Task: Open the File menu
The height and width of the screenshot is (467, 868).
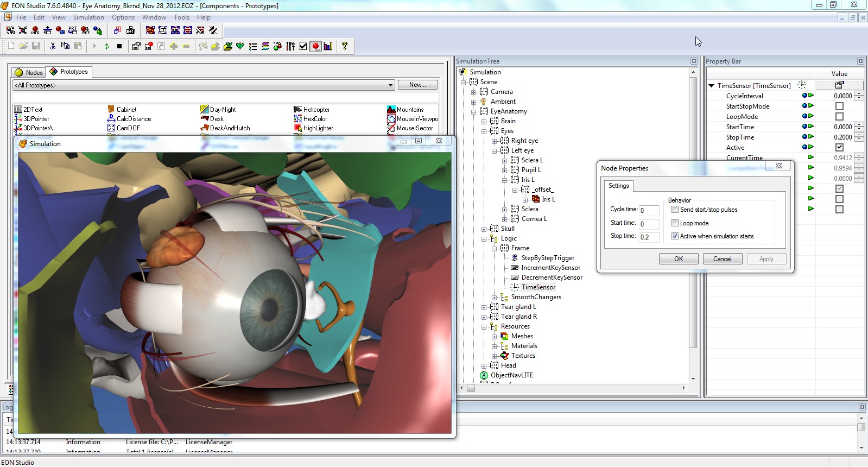Action: [x=21, y=17]
